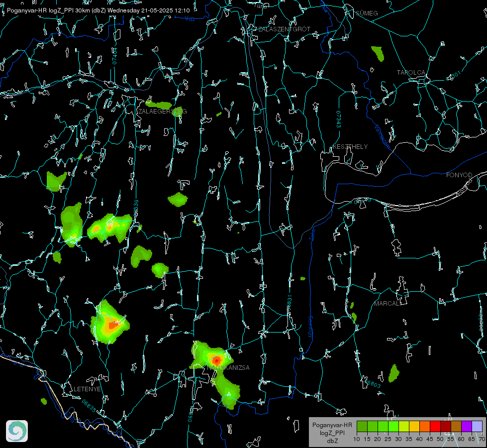This screenshot has width=487, height=448.
Task: Click the green echo south of Sümeg
Action: click(378, 53)
